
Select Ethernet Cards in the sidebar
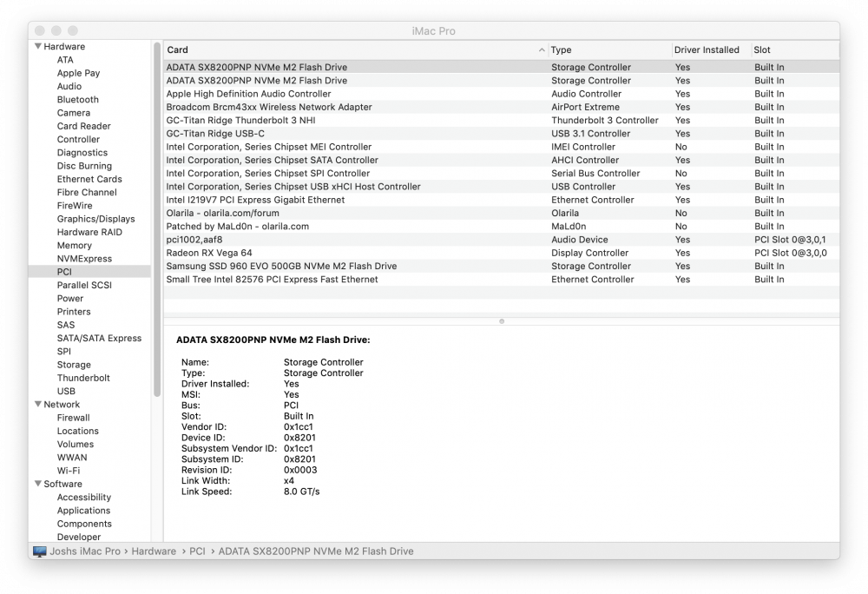pyautogui.click(x=89, y=180)
